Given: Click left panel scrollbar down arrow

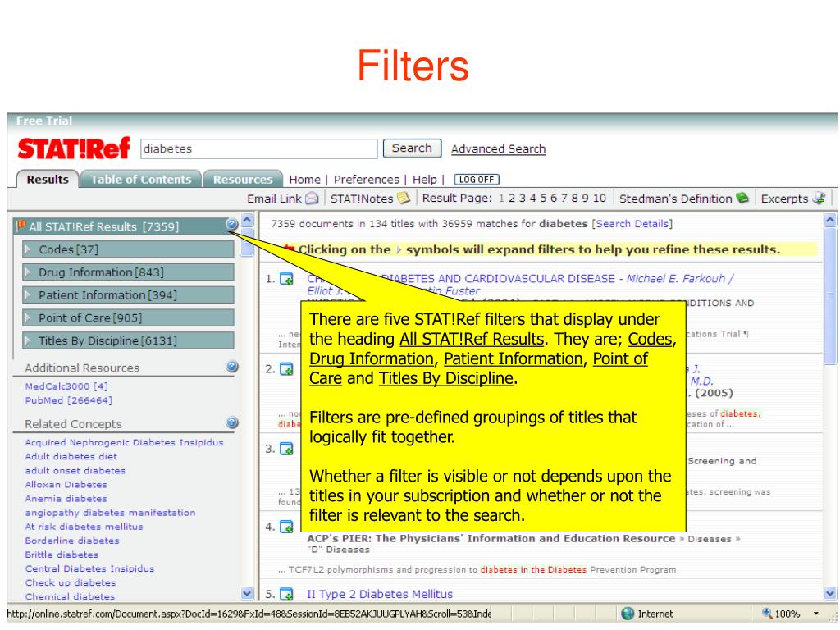Looking at the screenshot, I should click(247, 593).
